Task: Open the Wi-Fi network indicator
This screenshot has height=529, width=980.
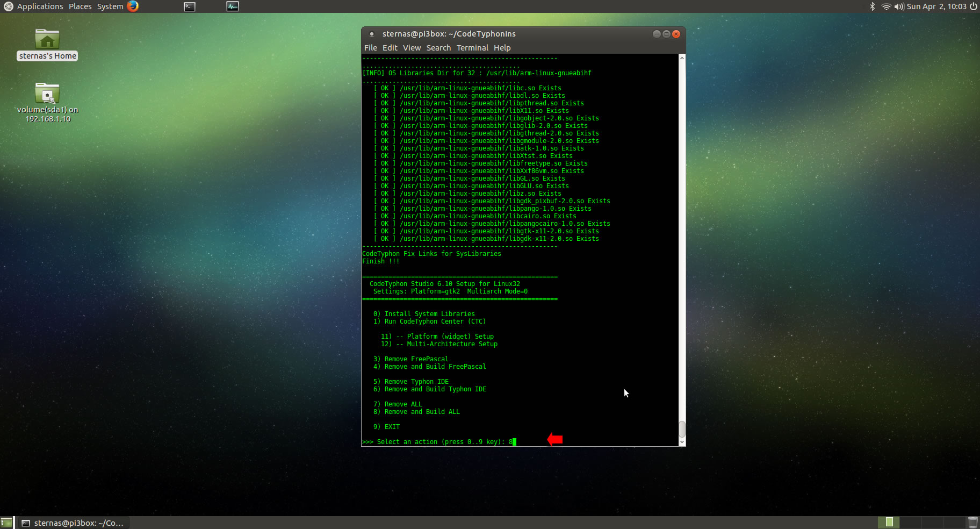Action: click(886, 6)
